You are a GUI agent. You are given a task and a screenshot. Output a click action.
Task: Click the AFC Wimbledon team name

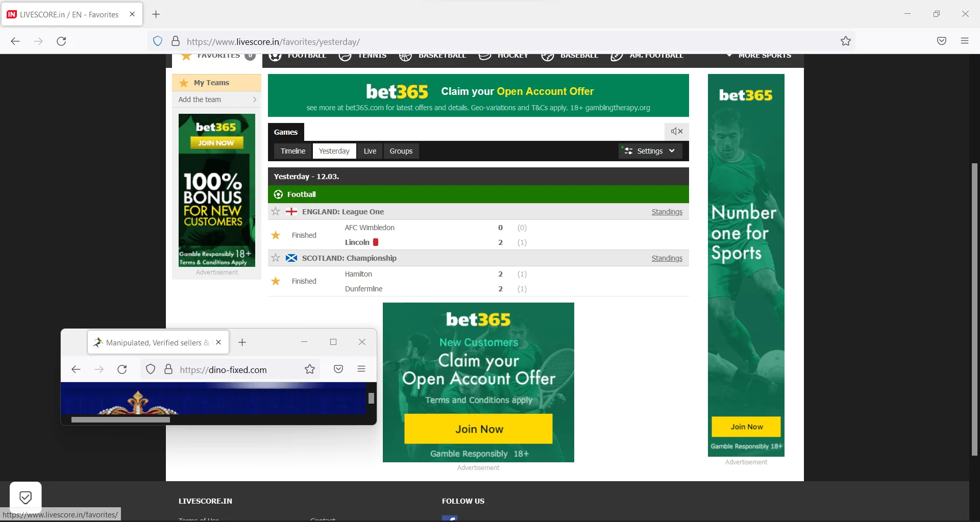click(370, 228)
